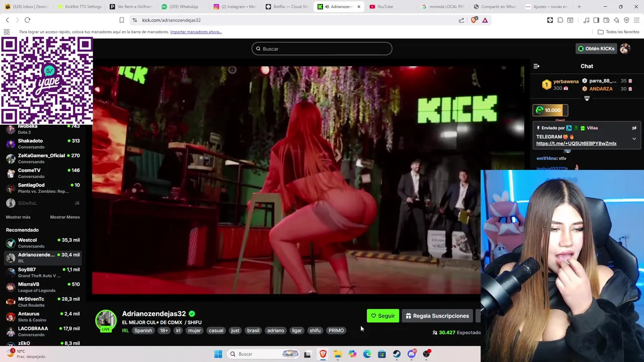Reload the Kick page
644x362 pixels.
click(27, 20)
